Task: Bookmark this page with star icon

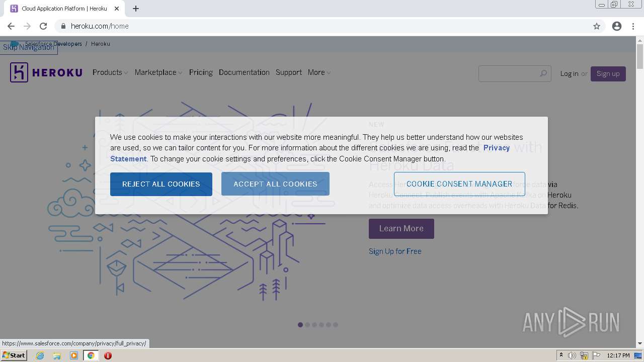Action: (597, 26)
